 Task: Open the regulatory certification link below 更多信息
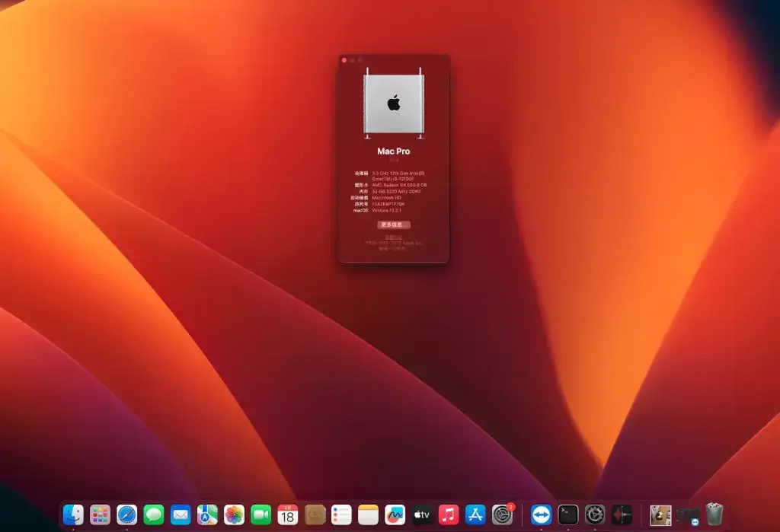click(394, 237)
